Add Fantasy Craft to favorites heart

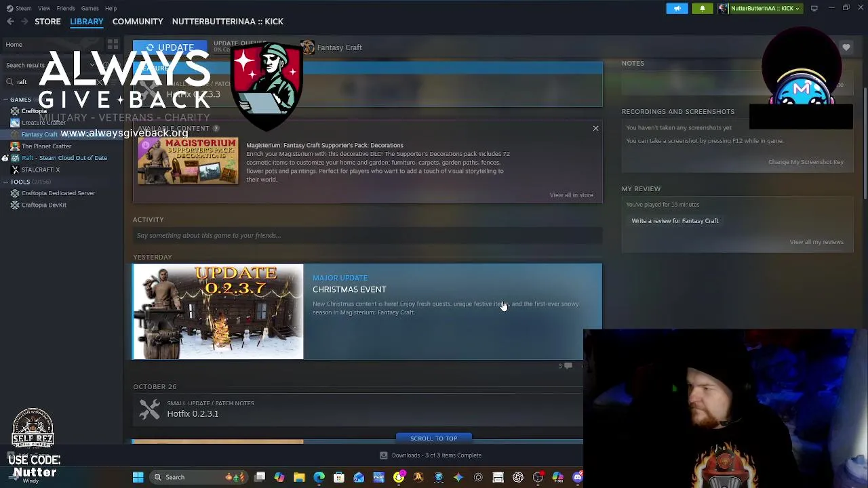coord(846,47)
